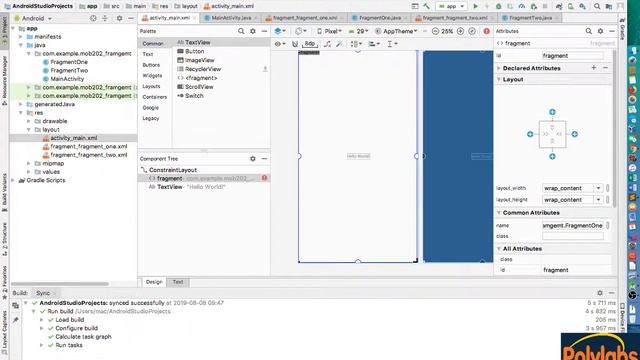This screenshot has width=640, height=360.
Task: Toggle the magnet Autoconnect icon
Action: click(295, 44)
